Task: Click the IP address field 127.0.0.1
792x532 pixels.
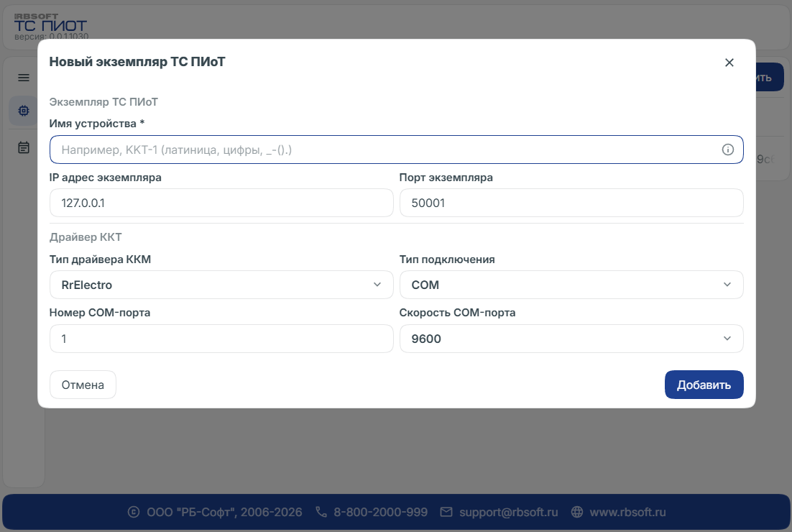Action: click(x=221, y=203)
